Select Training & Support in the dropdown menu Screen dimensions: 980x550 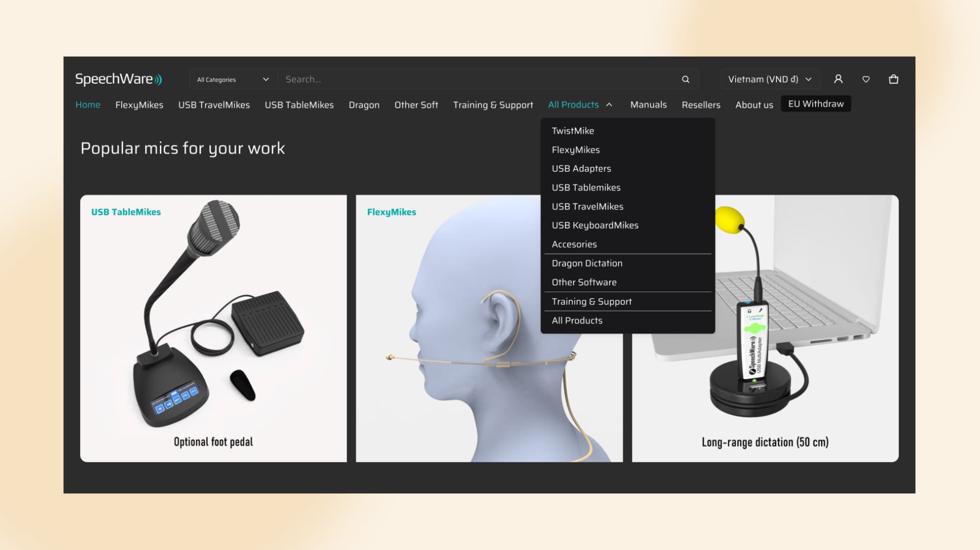[628, 301]
